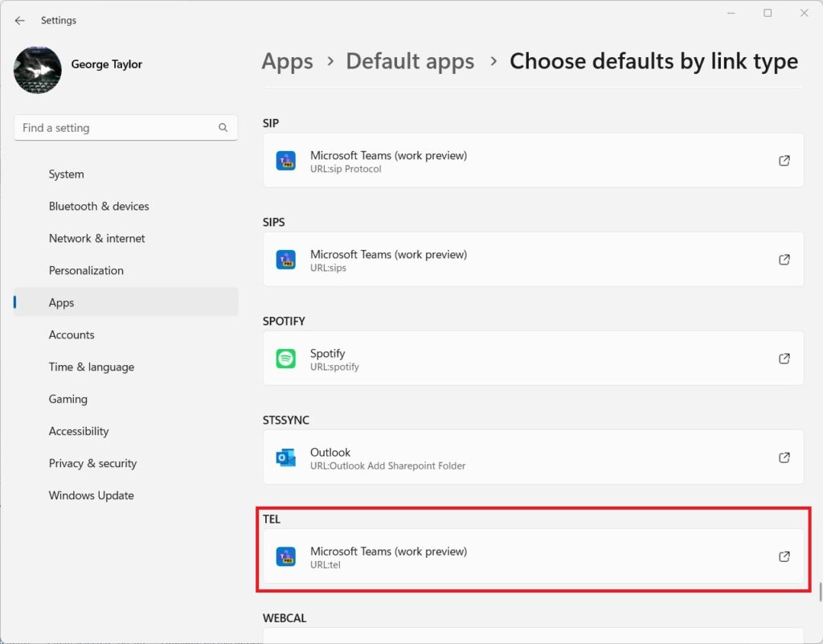Click George Taylor account name
The image size is (823, 644).
107,64
